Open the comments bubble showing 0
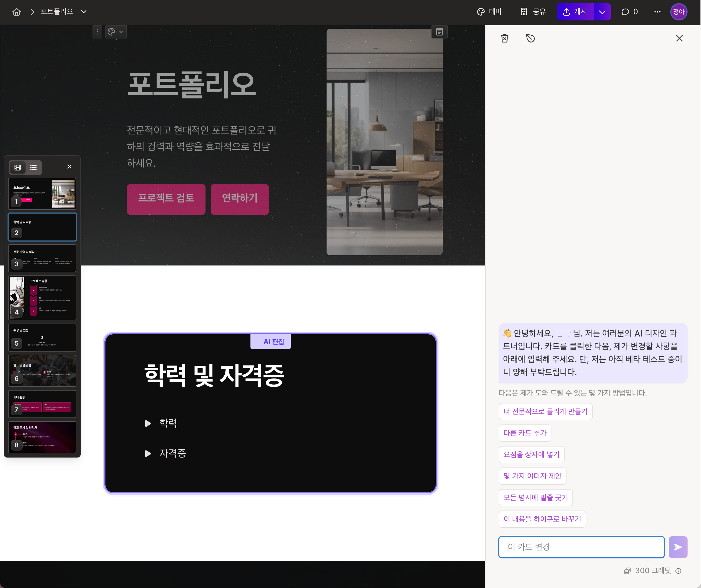Screen dimensions: 701x588 pyautogui.click(x=629, y=12)
